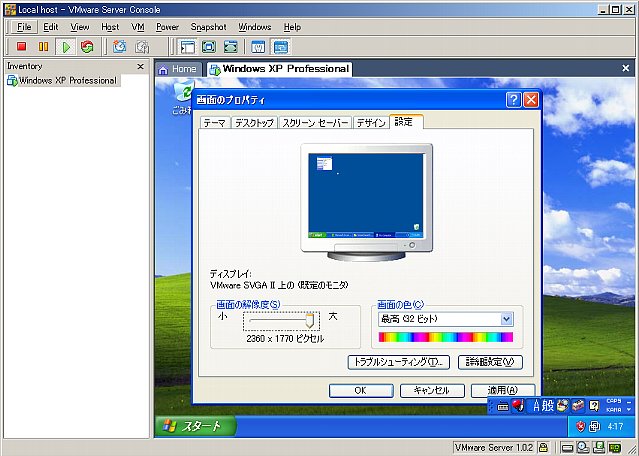Open the Help menu

(292, 27)
